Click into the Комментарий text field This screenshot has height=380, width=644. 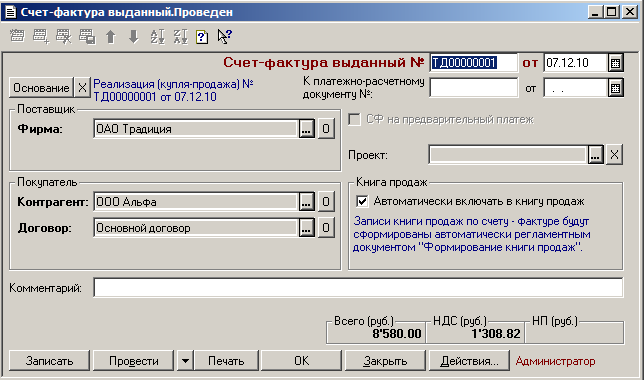[x=358, y=288]
